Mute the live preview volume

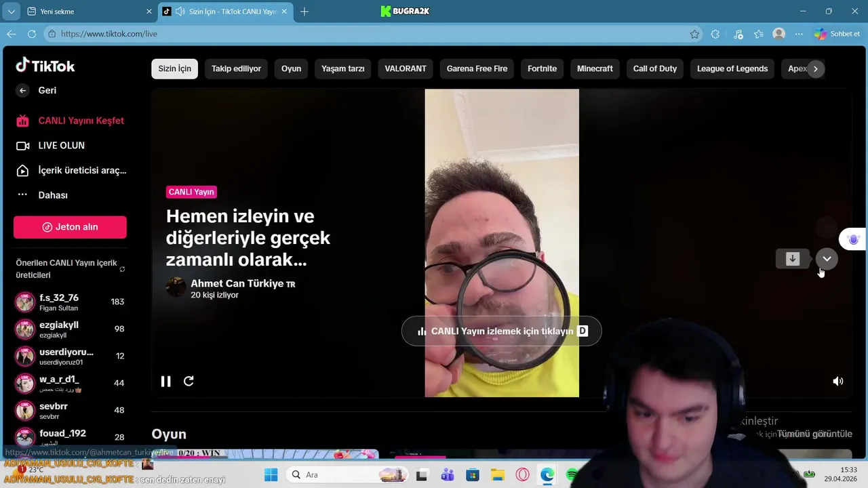pos(838,381)
